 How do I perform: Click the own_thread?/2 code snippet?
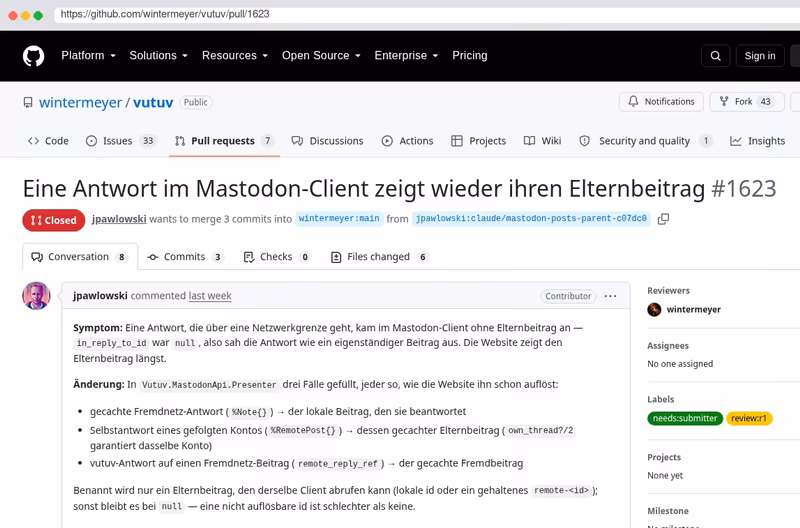coord(541,431)
